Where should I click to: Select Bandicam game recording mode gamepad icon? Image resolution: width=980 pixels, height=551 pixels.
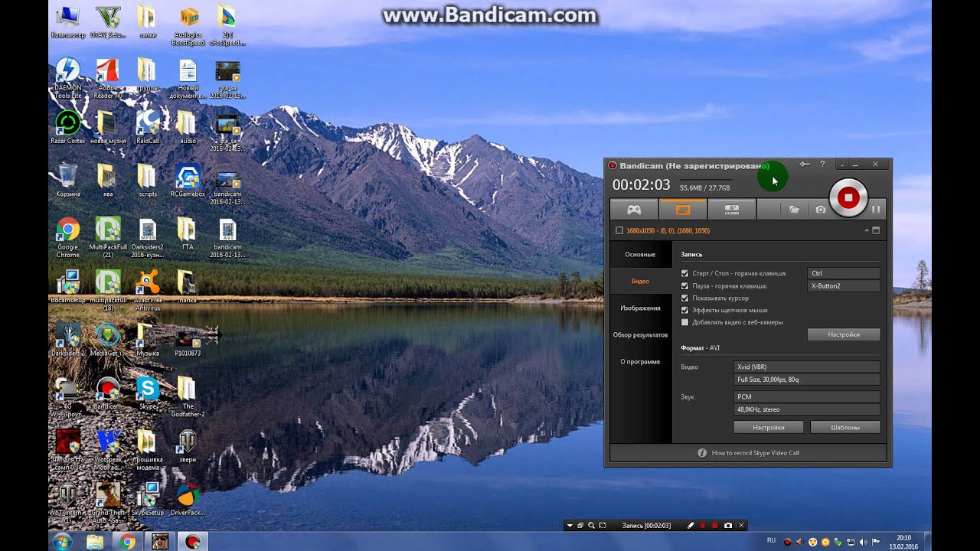click(x=634, y=209)
